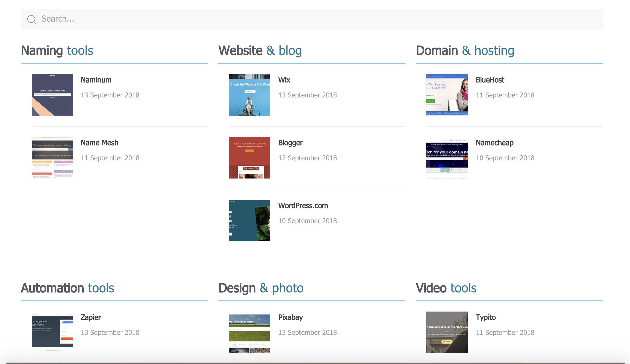Open the Automation tools category heading
The width and height of the screenshot is (630, 364).
(68, 288)
